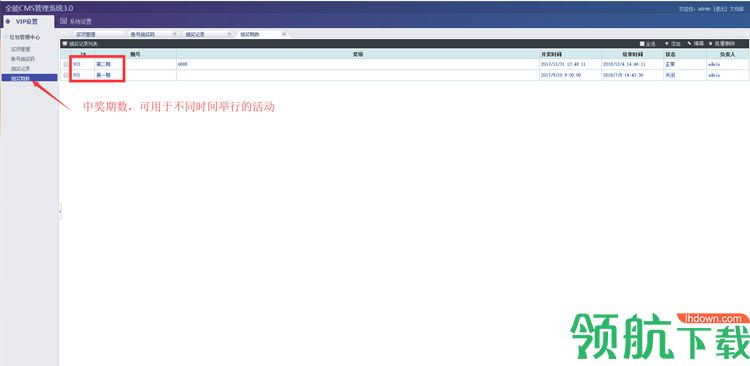The image size is (750, 366).
Task: Click the 正常 status in row 003
Action: pos(670,64)
